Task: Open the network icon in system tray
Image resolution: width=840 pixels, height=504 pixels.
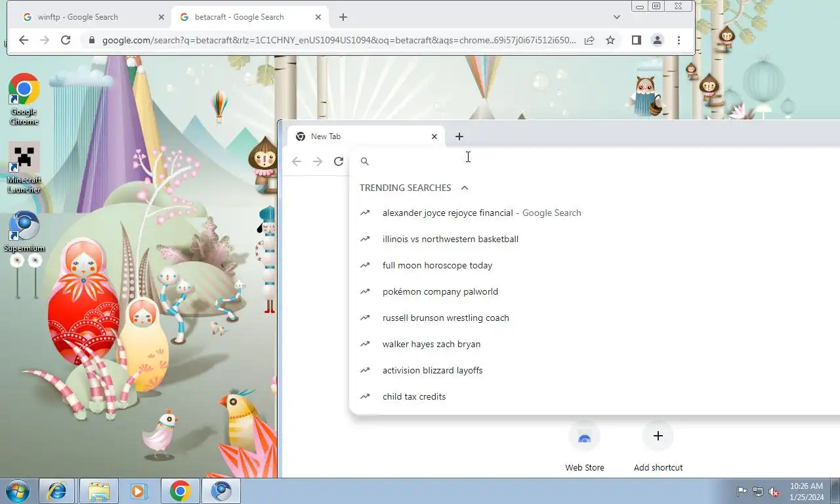Action: pyautogui.click(x=758, y=492)
